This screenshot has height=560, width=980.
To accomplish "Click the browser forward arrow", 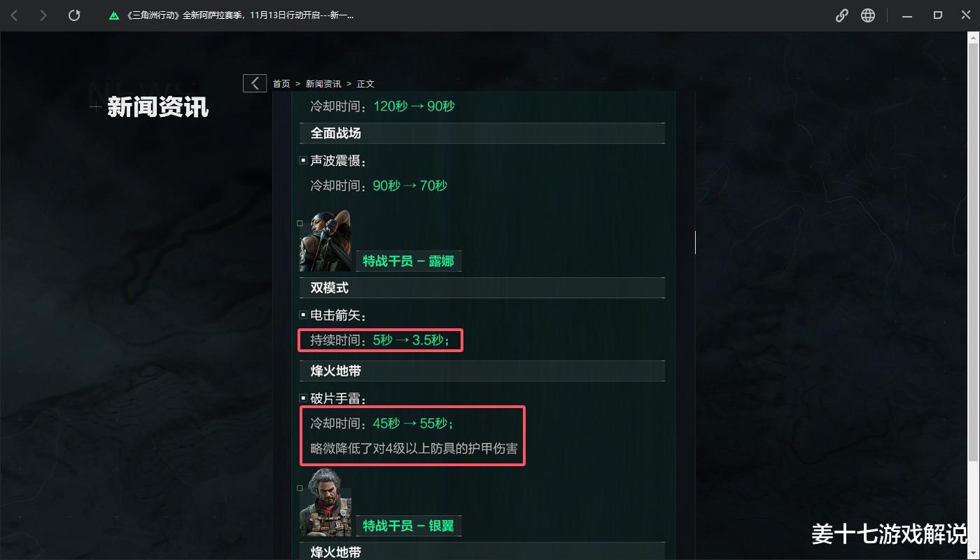I will tap(43, 15).
